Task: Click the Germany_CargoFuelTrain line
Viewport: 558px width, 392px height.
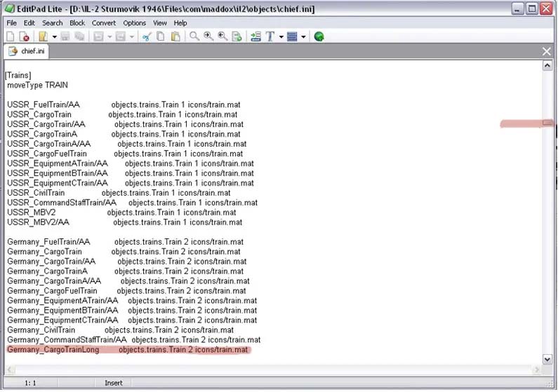Action: coord(126,291)
